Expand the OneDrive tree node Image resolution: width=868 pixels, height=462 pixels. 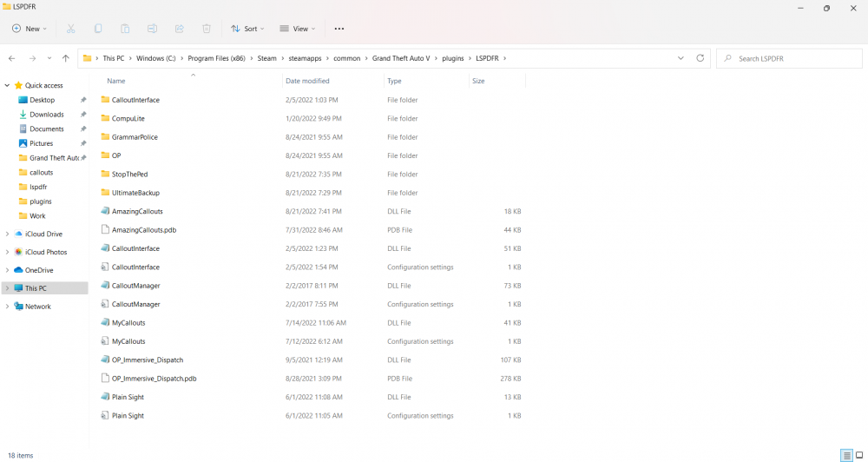tap(7, 270)
